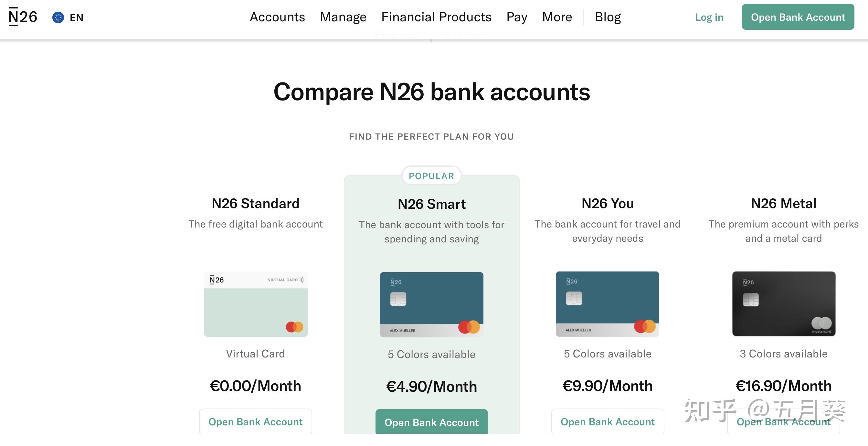Open a bank account for N26 Smart
The image size is (868, 446).
[x=431, y=422]
